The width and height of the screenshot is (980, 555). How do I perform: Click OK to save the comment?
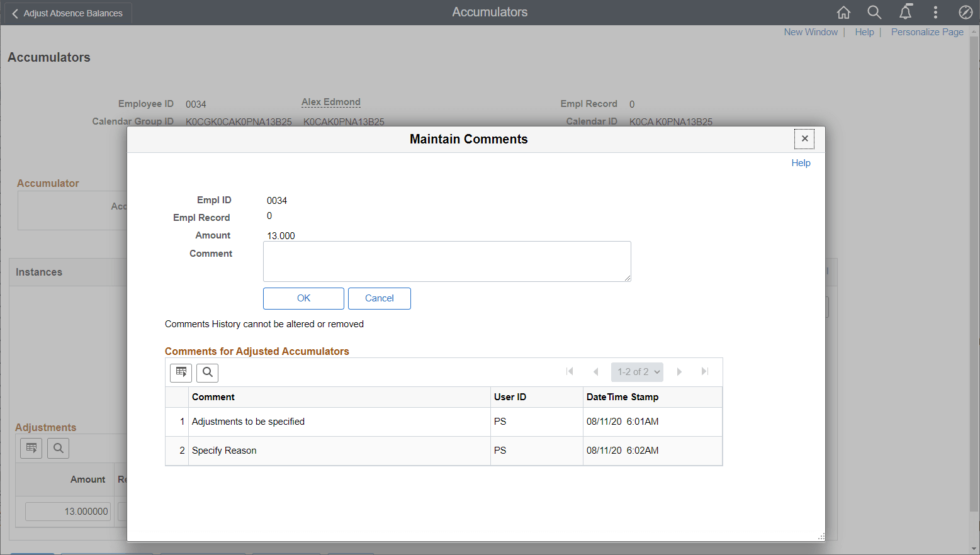click(303, 298)
